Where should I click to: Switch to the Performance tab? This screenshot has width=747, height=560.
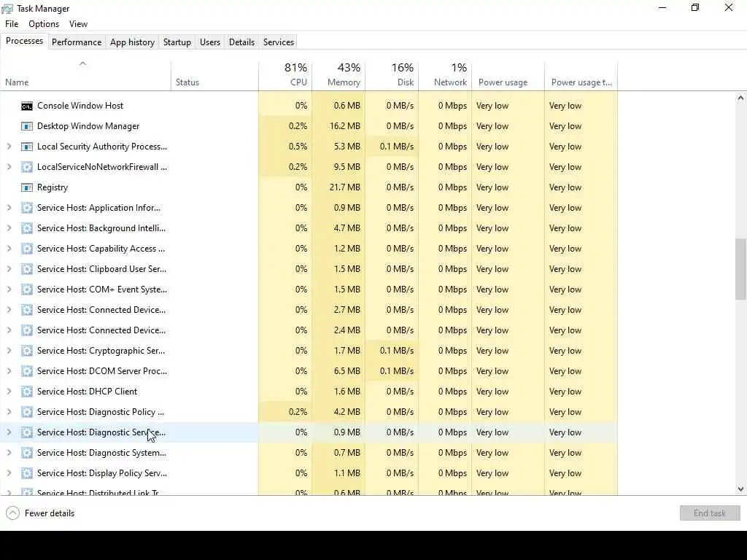click(x=76, y=42)
